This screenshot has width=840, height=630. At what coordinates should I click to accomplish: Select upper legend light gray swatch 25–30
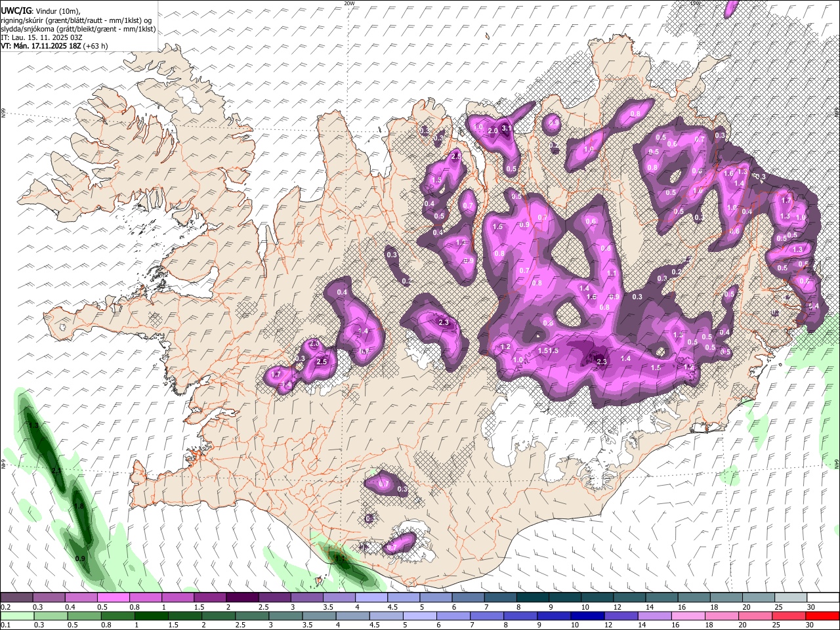click(x=791, y=597)
